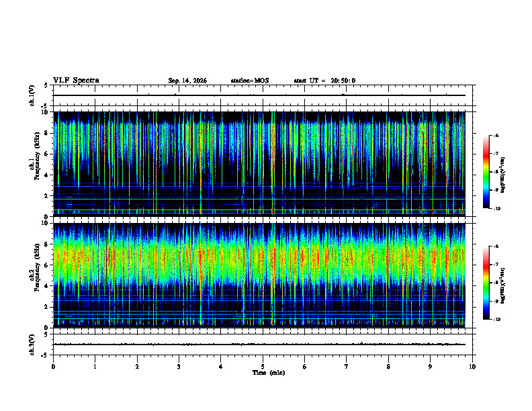Click the ch.2 Frequency (kHz) axis label

35,275
